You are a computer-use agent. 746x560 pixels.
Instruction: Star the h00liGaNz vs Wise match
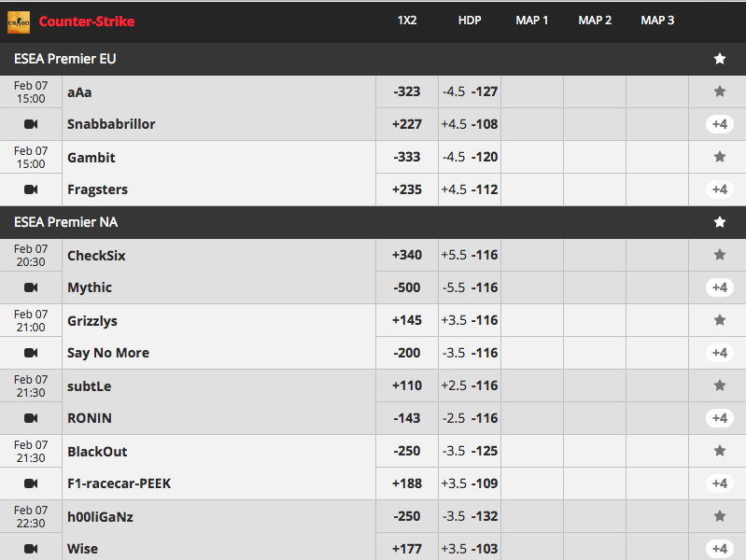click(x=719, y=516)
